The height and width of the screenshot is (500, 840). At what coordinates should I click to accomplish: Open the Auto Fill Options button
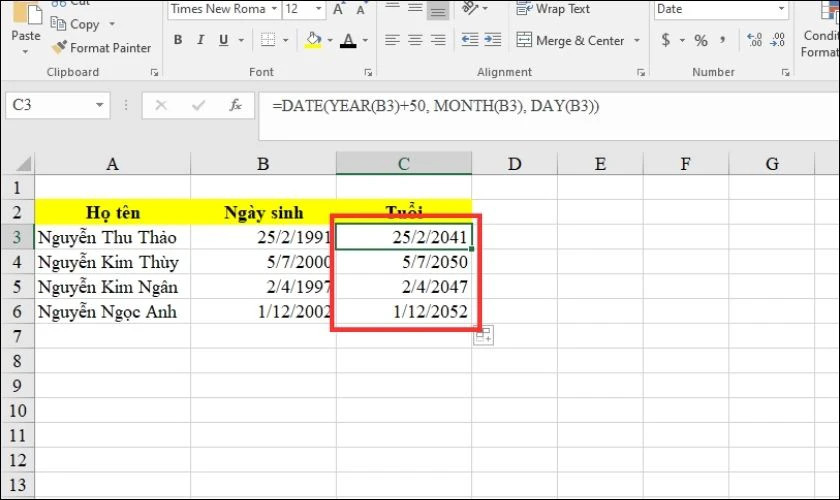tap(483, 335)
